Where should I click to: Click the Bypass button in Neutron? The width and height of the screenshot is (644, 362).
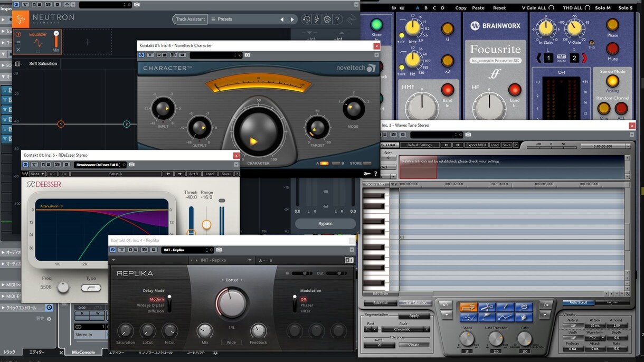click(325, 224)
